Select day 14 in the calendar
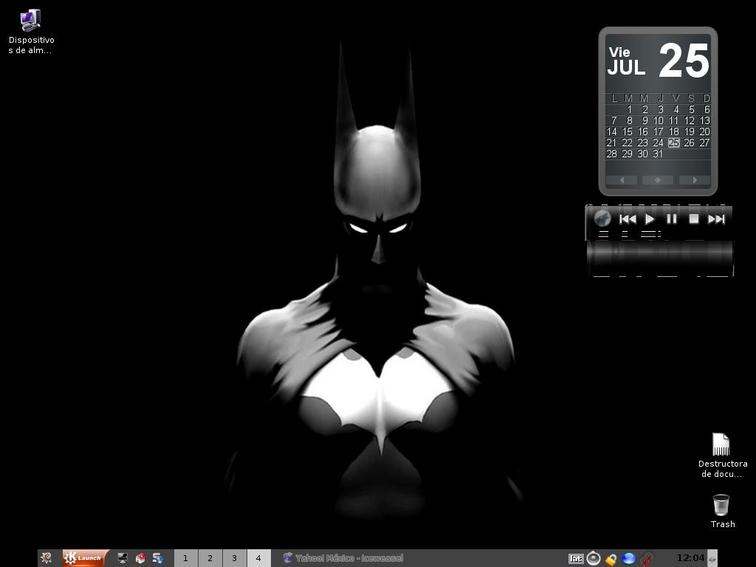This screenshot has height=567, width=756. tap(611, 132)
